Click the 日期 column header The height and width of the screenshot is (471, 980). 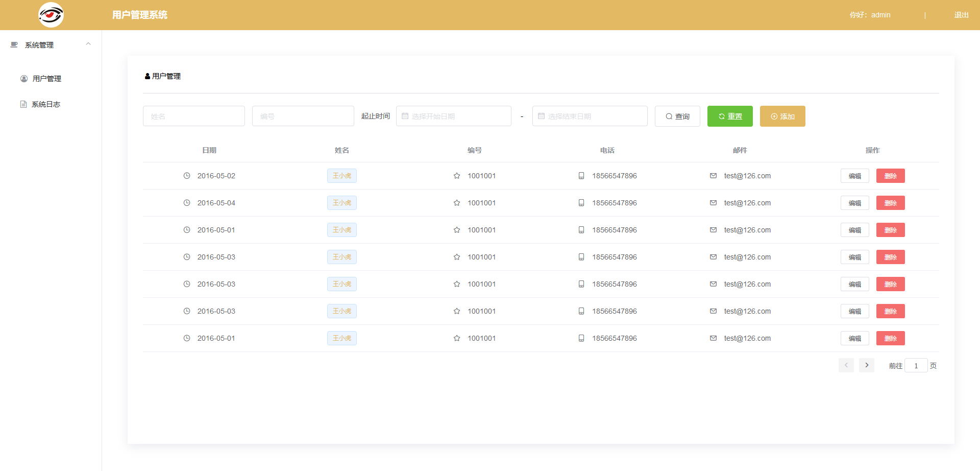pos(209,150)
